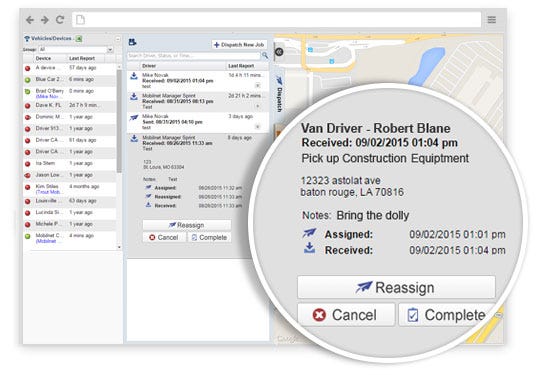Click the red status dot for Kim Stiles
The image size is (540, 375).
[x=28, y=187]
